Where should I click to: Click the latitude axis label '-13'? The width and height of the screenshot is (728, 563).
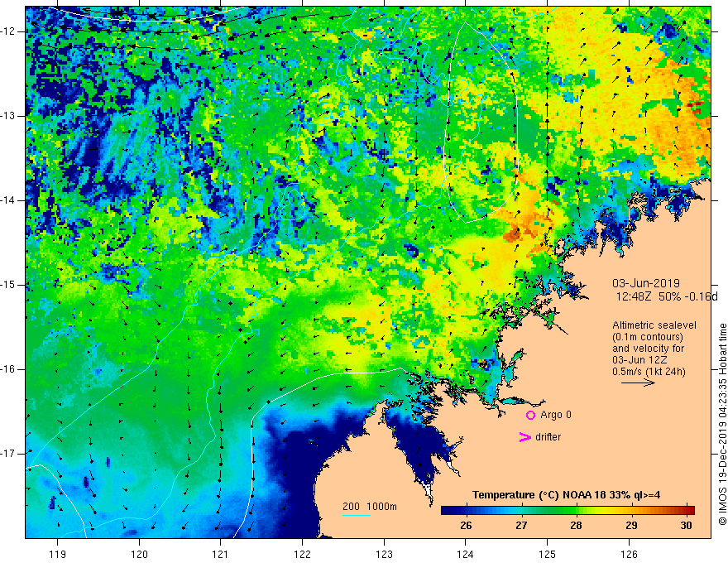tap(9, 116)
